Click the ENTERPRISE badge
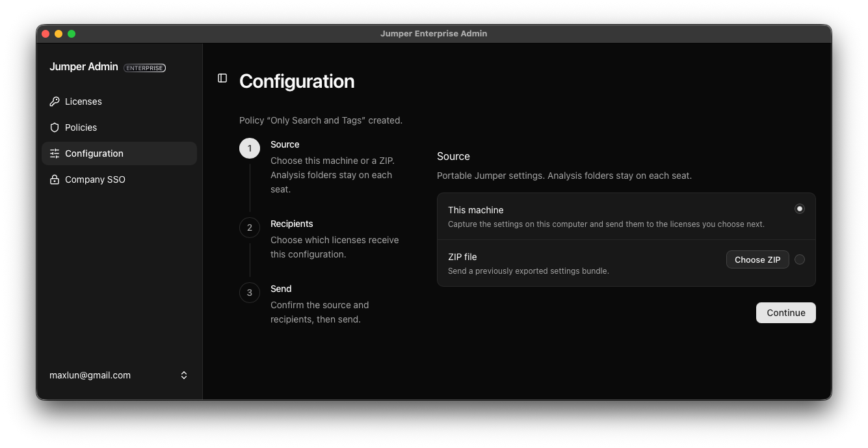This screenshot has width=868, height=448. click(x=144, y=68)
